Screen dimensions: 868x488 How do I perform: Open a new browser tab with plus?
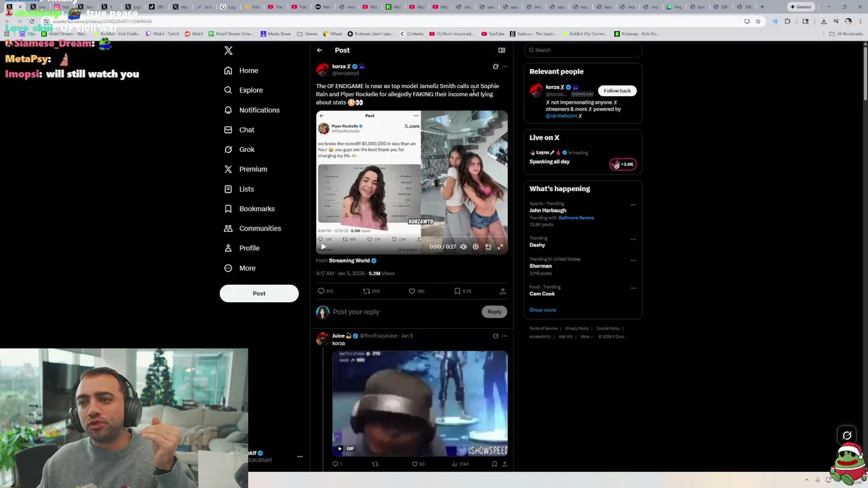tap(762, 7)
